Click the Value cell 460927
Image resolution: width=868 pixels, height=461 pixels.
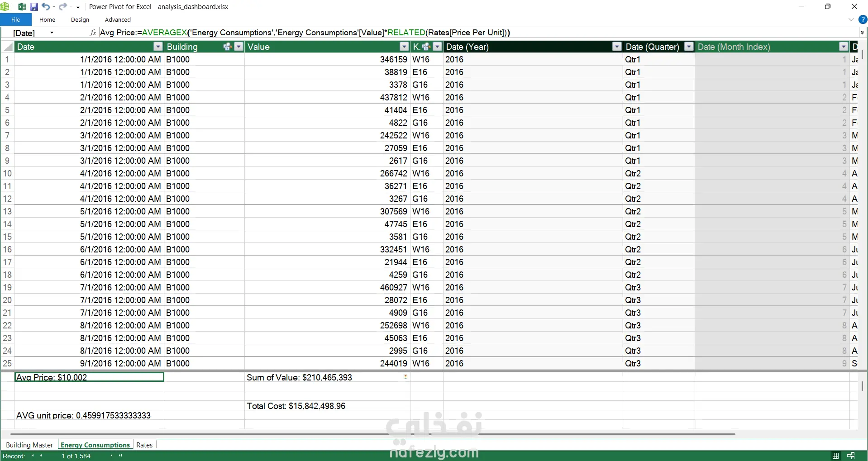click(327, 287)
